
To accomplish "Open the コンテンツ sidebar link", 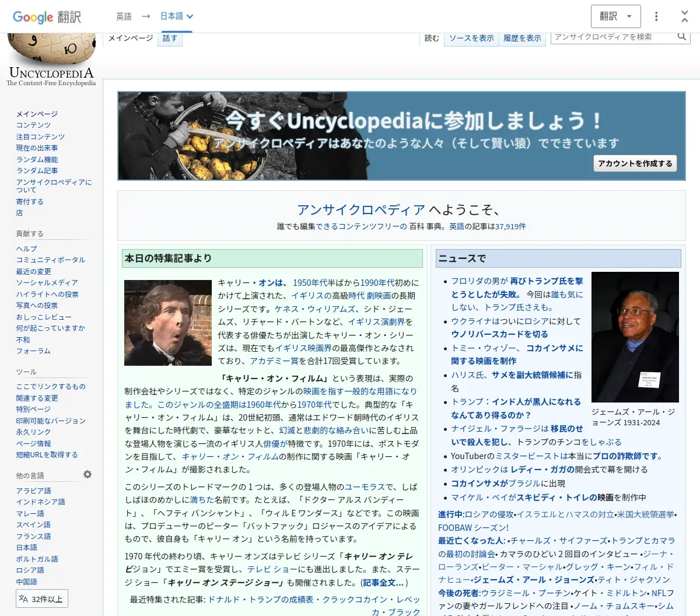I will coord(33,125).
